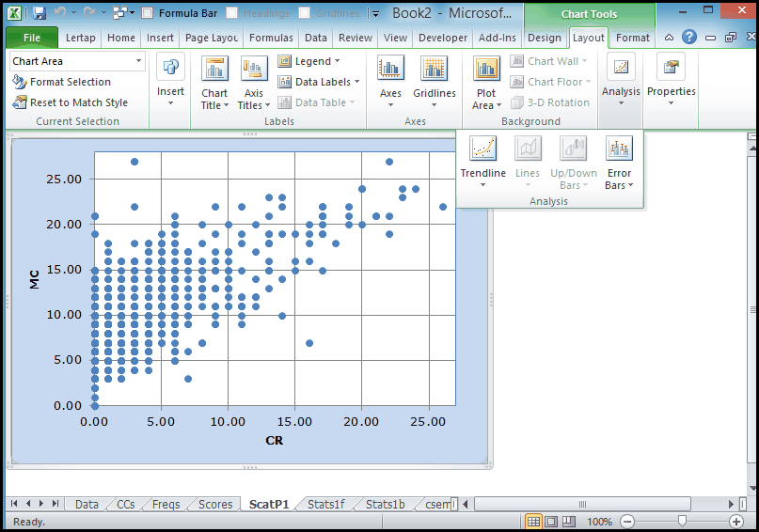
Task: Toggle the Formula Bar checkbox
Action: point(148,13)
